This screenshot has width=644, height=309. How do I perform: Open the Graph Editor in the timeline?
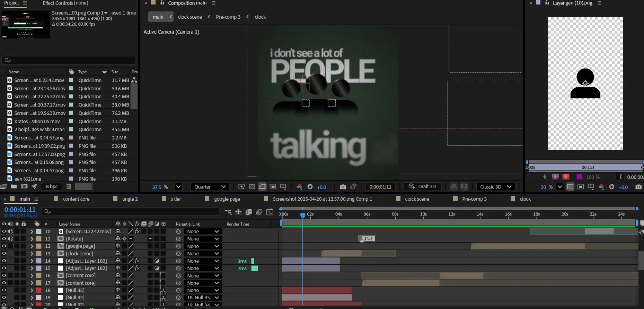pos(270,212)
